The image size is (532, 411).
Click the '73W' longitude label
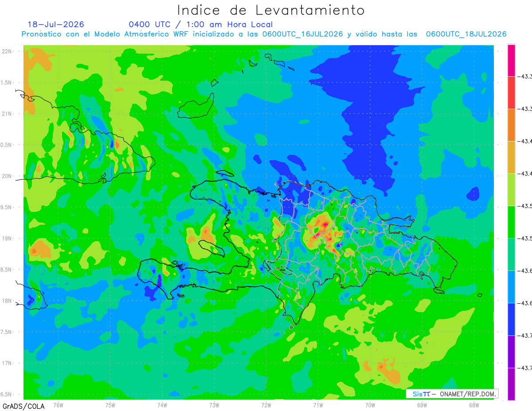[214, 405]
